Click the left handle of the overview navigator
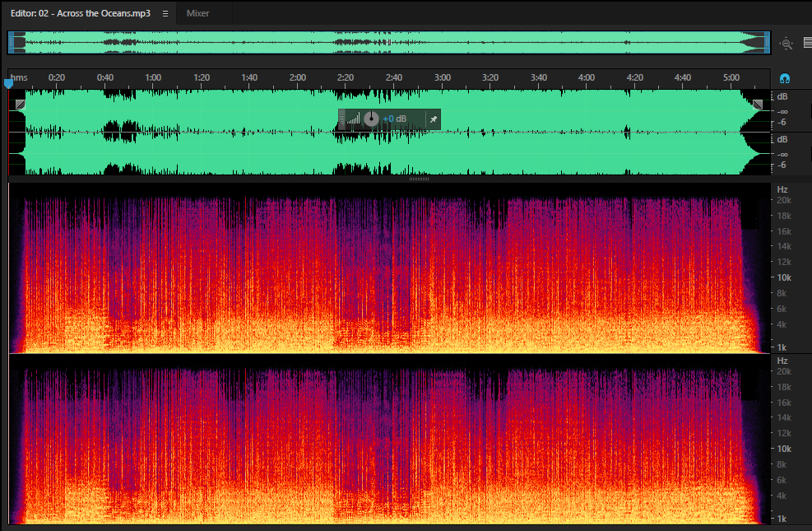Image resolution: width=812 pixels, height=531 pixels. coord(11,43)
